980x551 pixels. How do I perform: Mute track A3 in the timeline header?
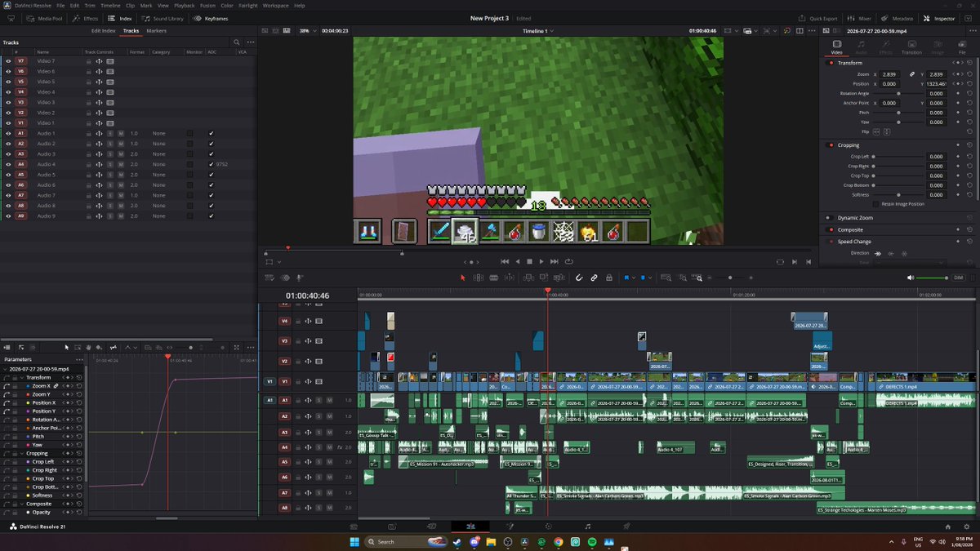pyautogui.click(x=329, y=432)
